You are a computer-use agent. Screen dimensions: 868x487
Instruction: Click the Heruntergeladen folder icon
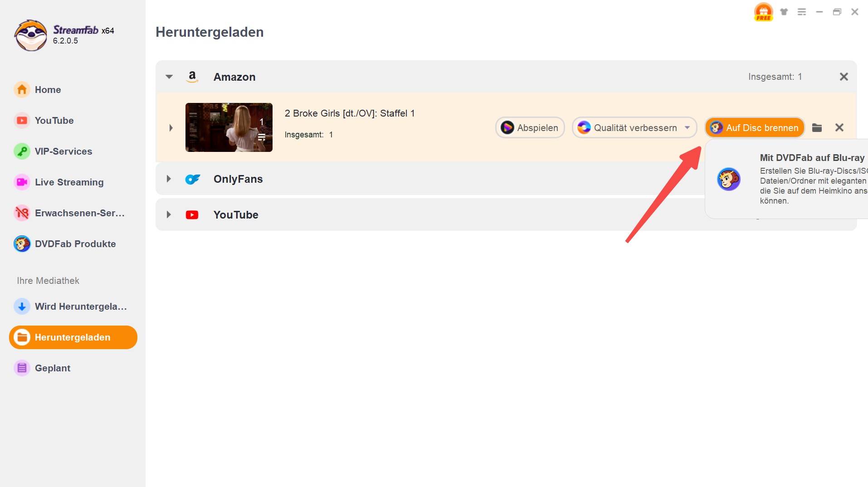[22, 337]
